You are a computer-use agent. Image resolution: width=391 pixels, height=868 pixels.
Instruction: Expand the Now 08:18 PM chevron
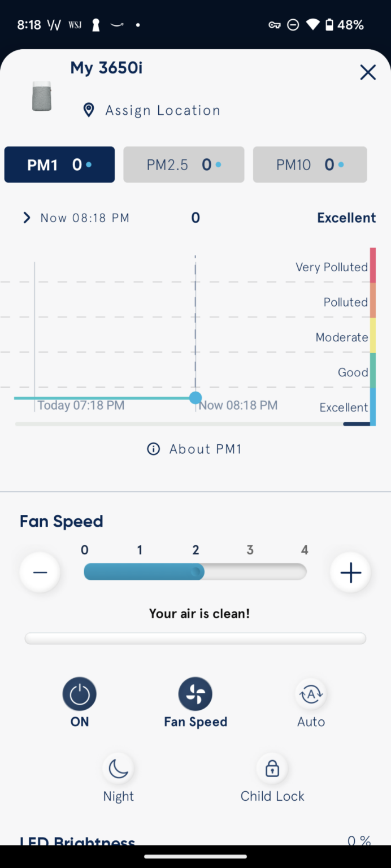[27, 218]
